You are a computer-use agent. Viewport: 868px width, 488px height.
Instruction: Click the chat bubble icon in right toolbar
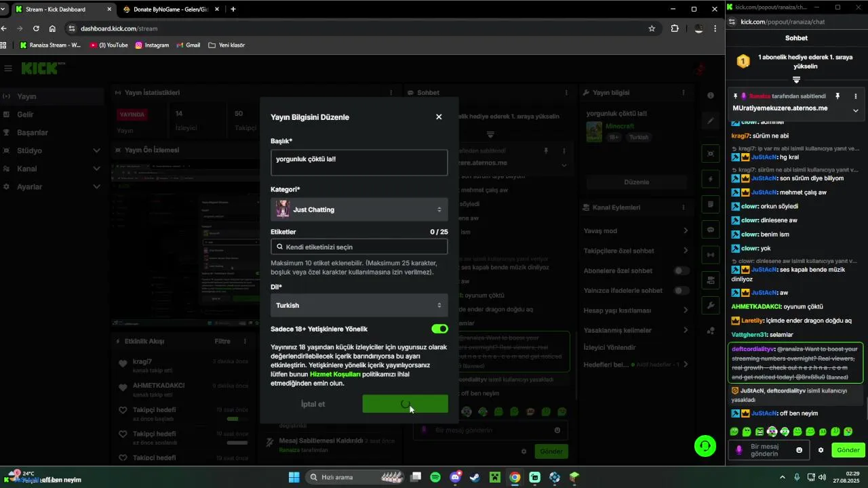click(711, 230)
